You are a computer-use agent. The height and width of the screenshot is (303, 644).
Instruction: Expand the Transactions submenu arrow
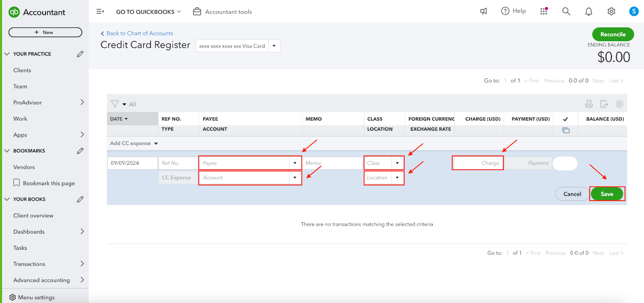pyautogui.click(x=82, y=264)
